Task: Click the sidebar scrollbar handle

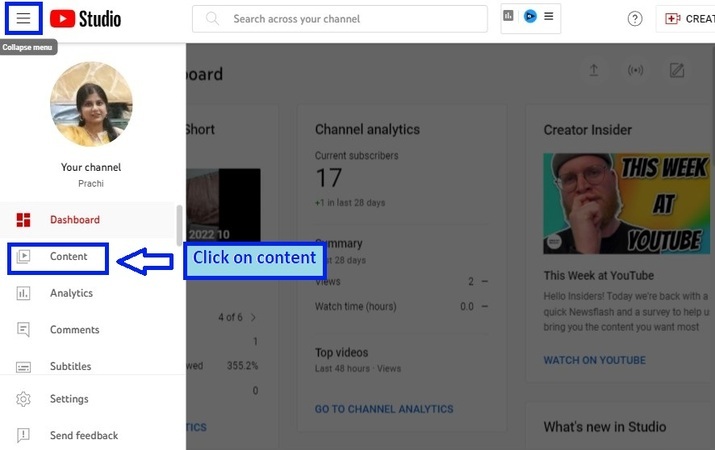Action: (179, 226)
